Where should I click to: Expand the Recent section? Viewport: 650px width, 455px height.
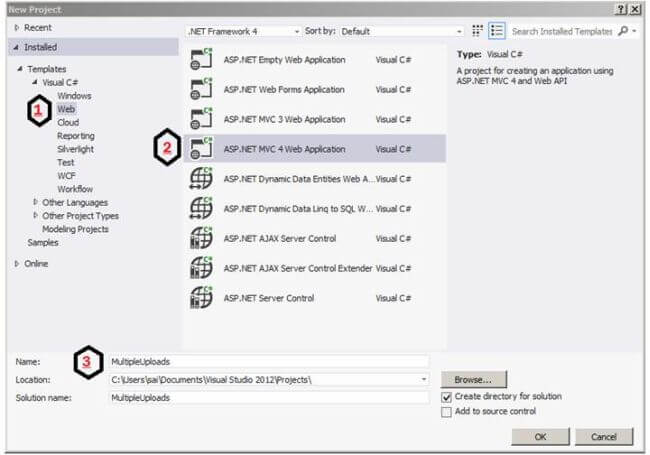17,28
